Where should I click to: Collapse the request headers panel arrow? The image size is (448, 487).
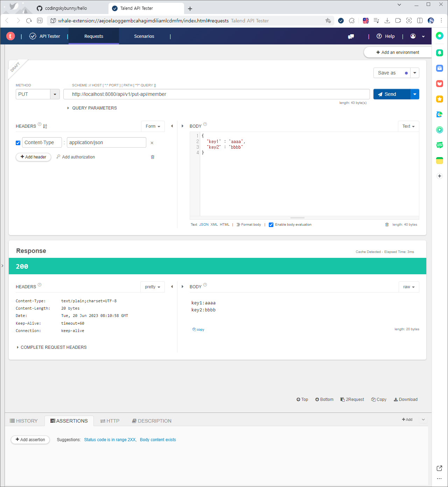tap(172, 126)
